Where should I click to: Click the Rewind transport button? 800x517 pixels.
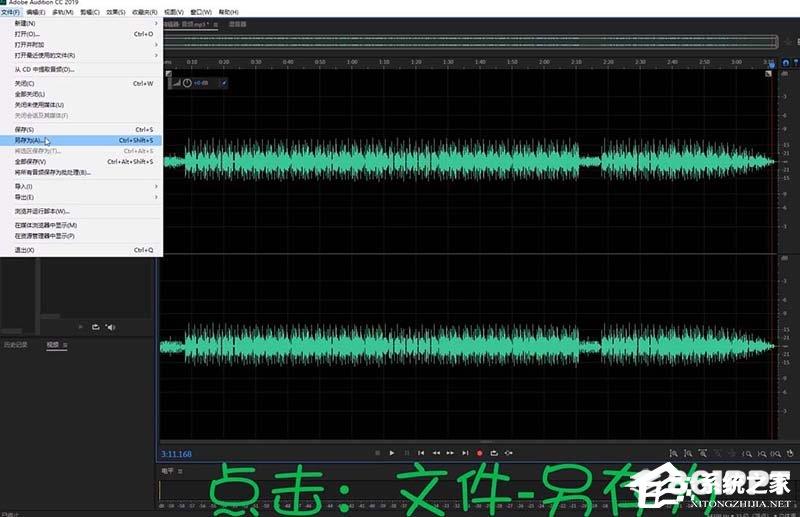click(436, 453)
